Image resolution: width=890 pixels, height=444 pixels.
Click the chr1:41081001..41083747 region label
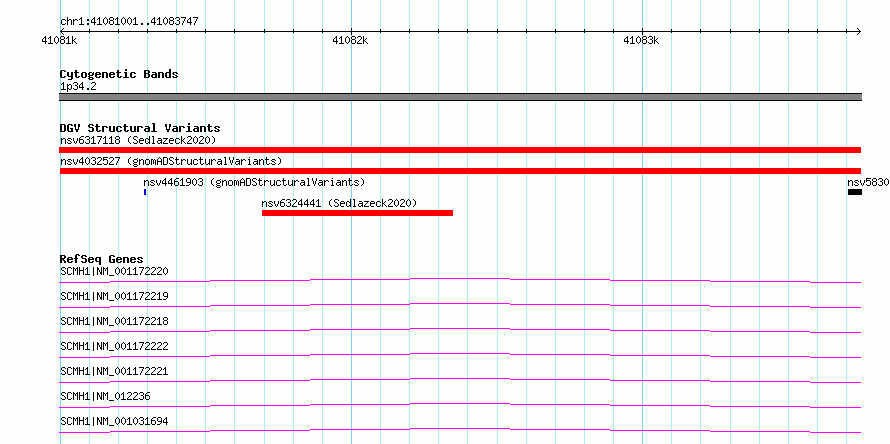click(x=129, y=22)
